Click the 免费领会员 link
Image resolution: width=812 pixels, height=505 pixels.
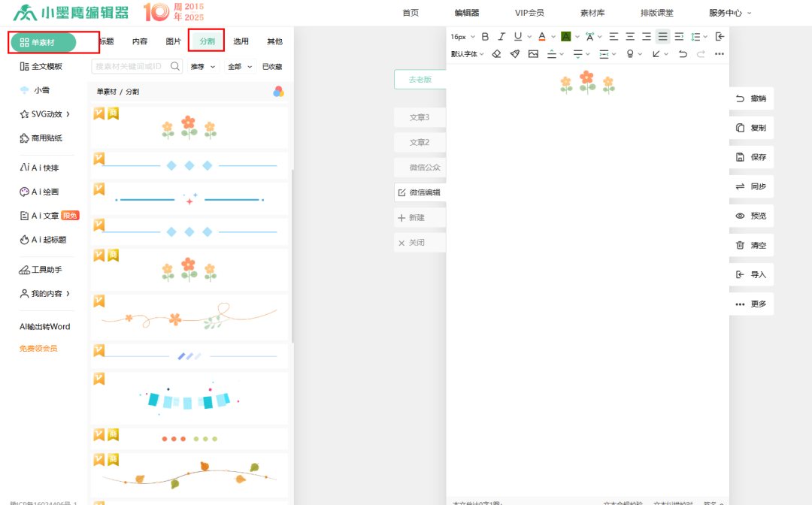pos(38,349)
